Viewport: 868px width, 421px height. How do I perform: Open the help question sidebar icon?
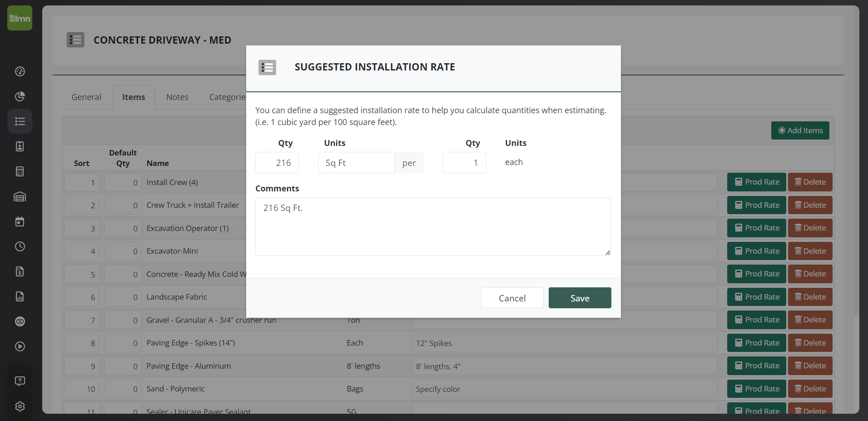point(20,381)
